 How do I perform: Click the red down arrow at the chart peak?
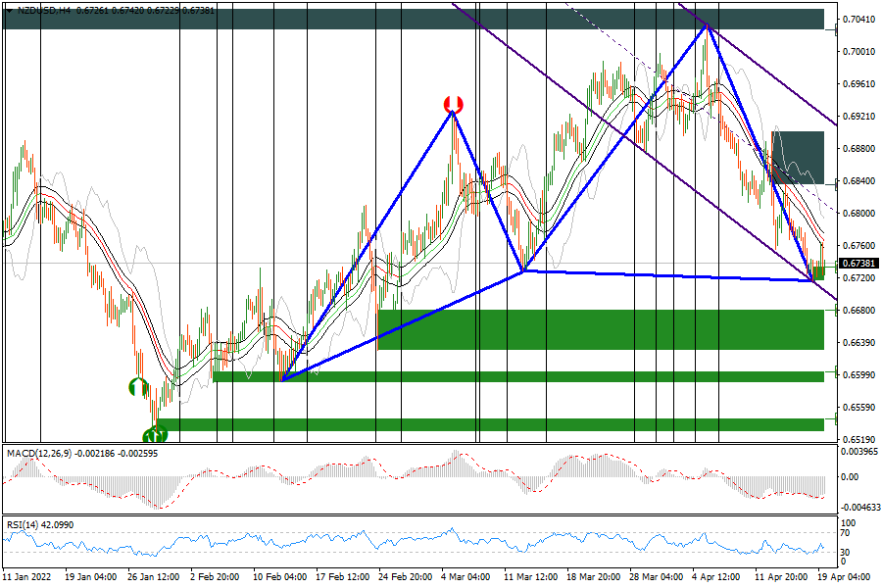point(453,104)
